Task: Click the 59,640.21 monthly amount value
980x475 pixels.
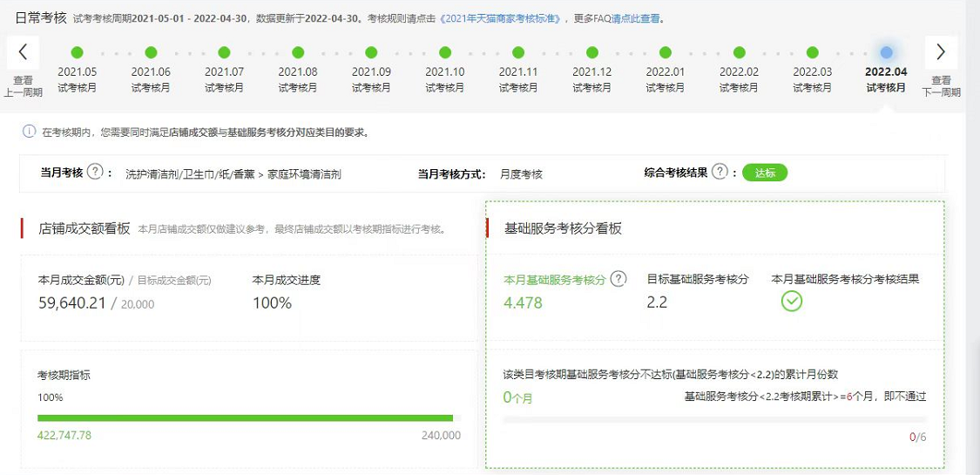Action: point(72,303)
